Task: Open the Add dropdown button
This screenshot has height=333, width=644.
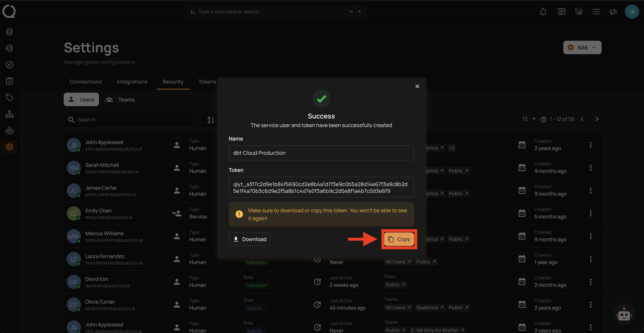Action: click(x=582, y=47)
